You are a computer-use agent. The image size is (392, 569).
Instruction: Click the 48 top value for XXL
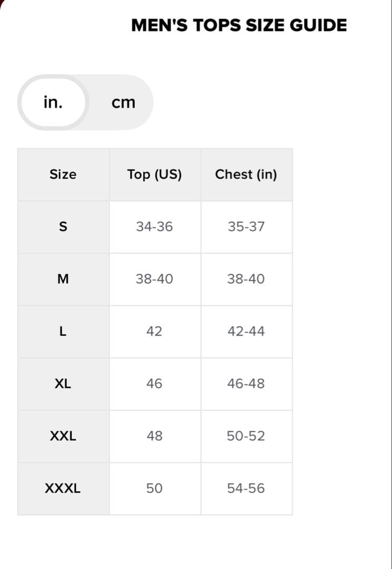point(155,436)
